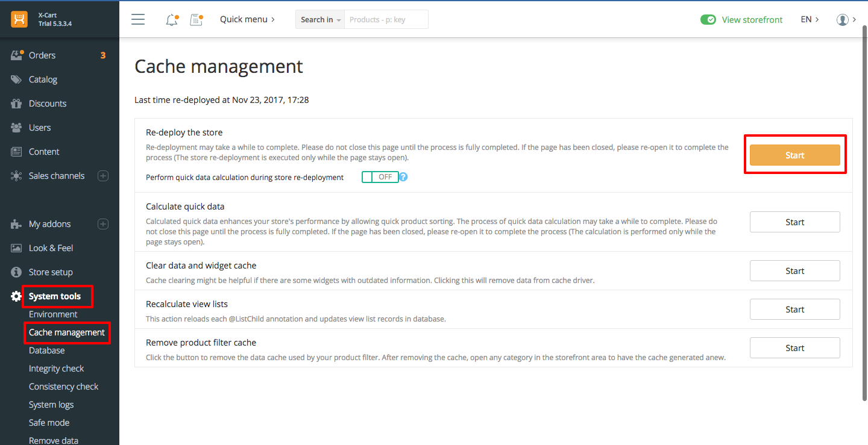Click the quick data help question icon
This screenshot has height=445, width=868.
(x=404, y=177)
